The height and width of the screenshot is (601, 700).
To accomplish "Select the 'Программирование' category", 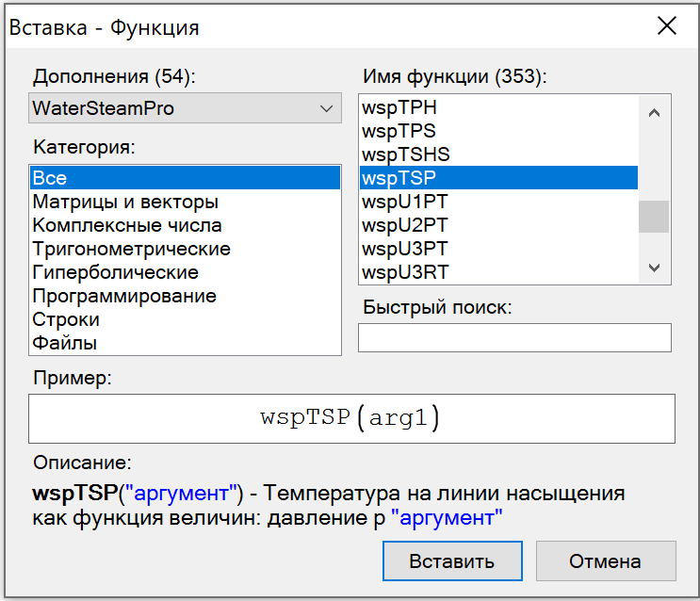I will 124,296.
